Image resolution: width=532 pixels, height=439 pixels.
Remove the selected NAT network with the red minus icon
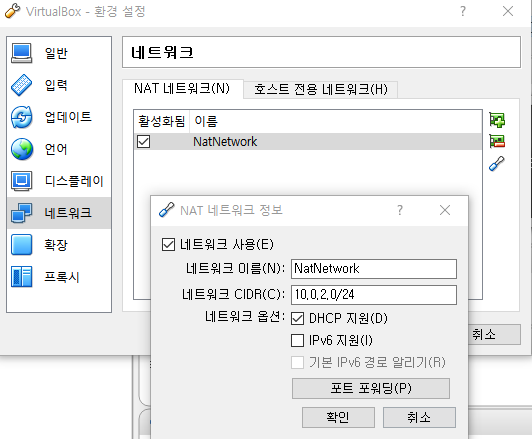point(497,141)
